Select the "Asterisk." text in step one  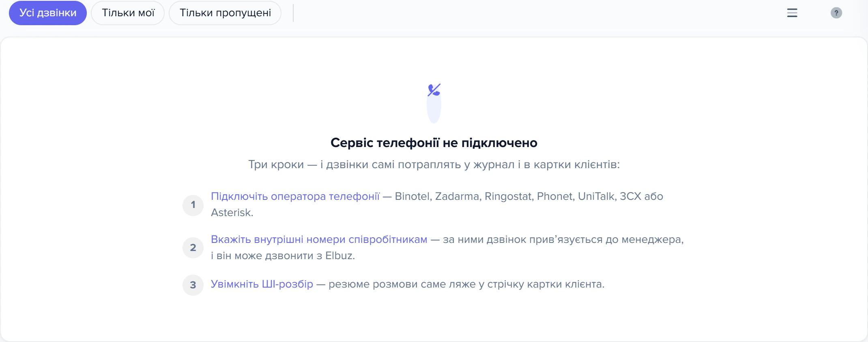coord(232,212)
